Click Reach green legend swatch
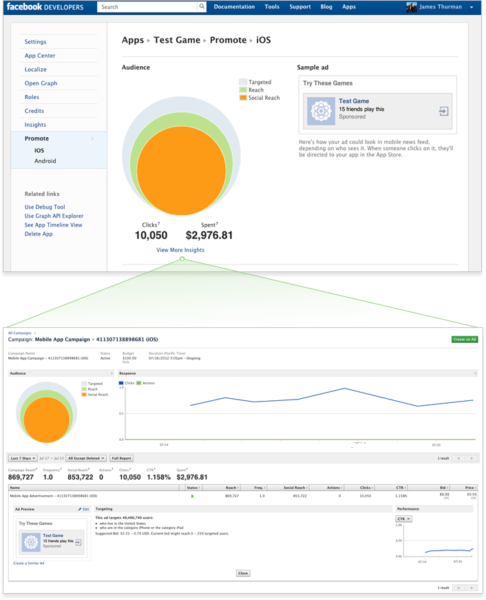This screenshot has height=600, width=486. [243, 90]
